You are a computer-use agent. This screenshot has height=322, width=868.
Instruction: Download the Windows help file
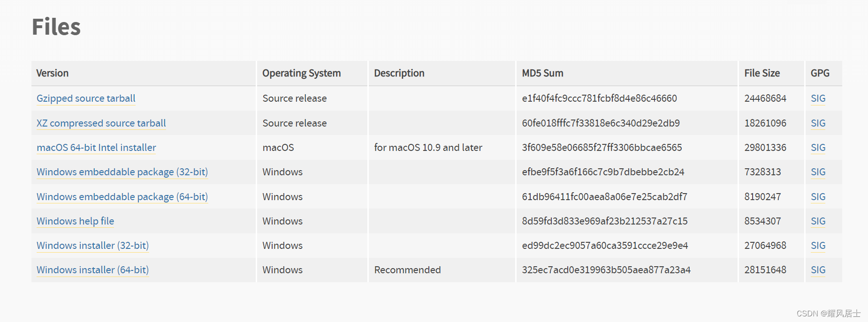click(76, 221)
